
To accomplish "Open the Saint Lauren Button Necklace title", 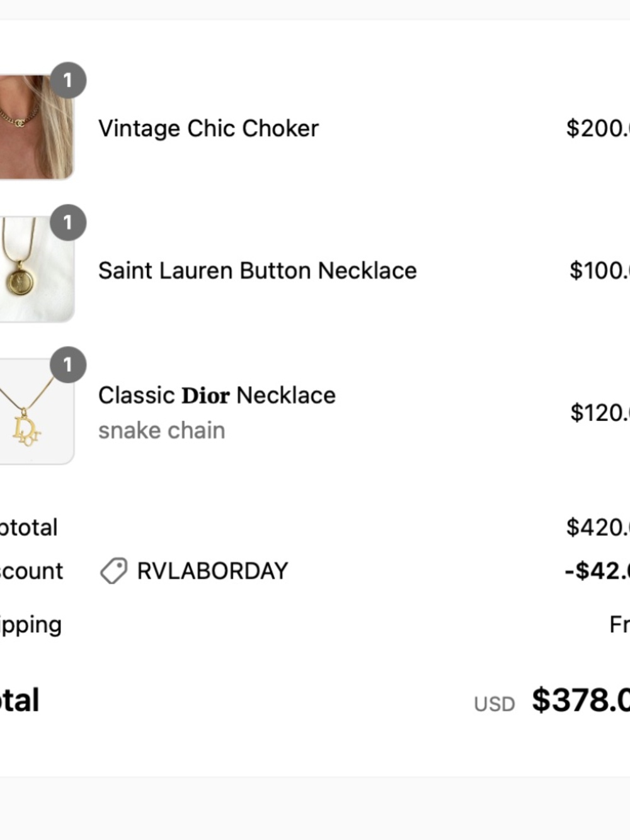I will 257,270.
